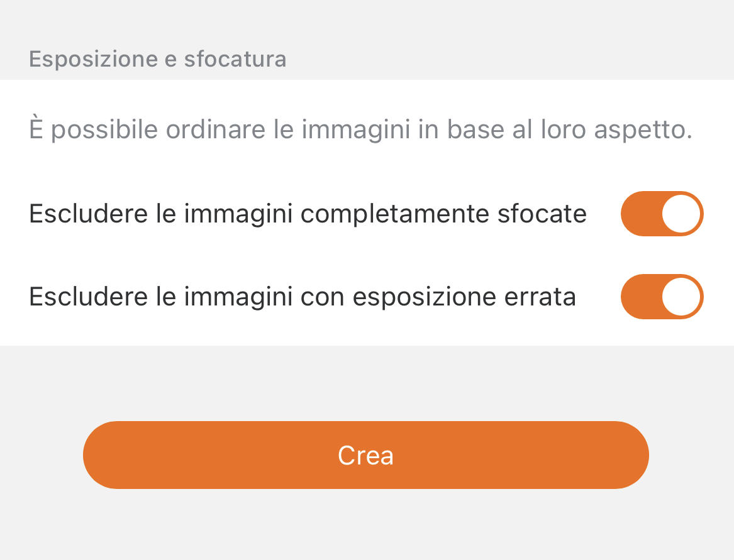Click the second orange toggle switch
The height and width of the screenshot is (560, 734).
662,297
